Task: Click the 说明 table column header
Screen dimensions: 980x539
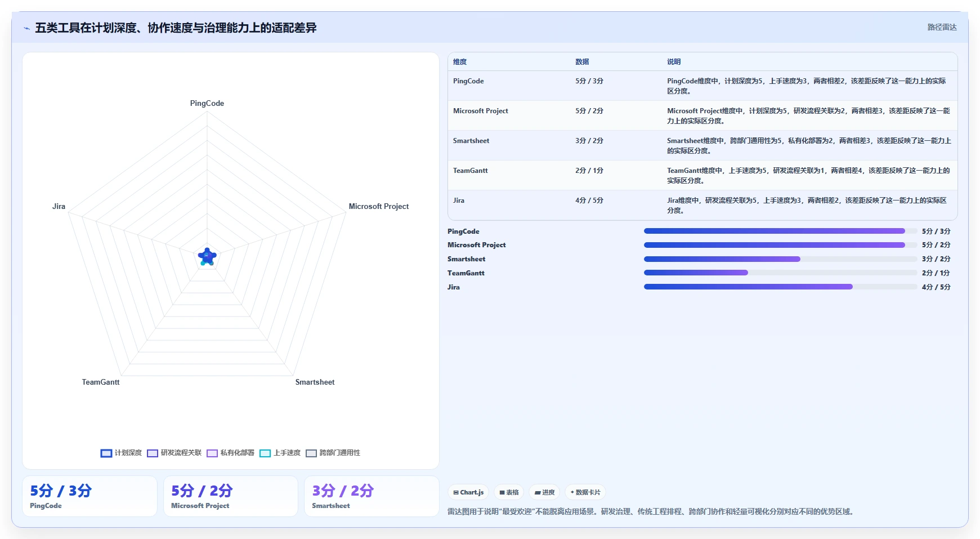Action: tap(674, 62)
